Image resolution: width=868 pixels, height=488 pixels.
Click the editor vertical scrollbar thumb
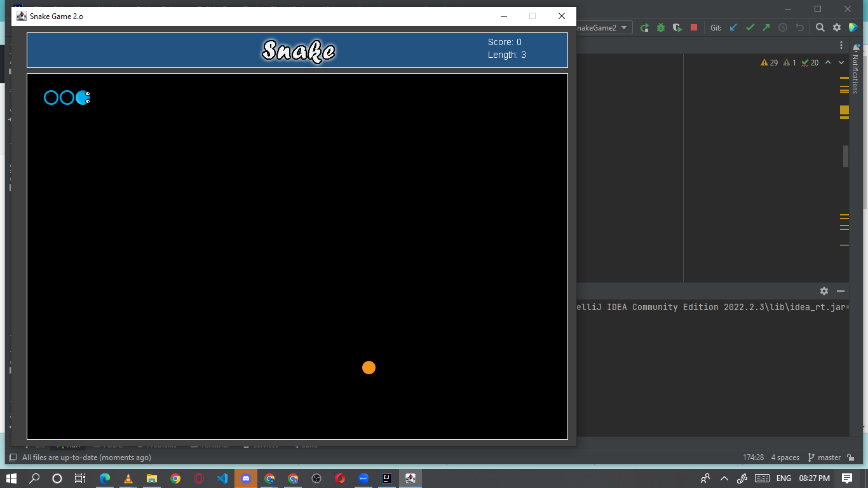click(x=846, y=156)
